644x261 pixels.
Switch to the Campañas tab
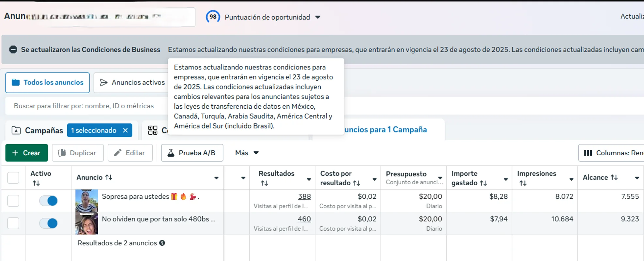point(37,130)
